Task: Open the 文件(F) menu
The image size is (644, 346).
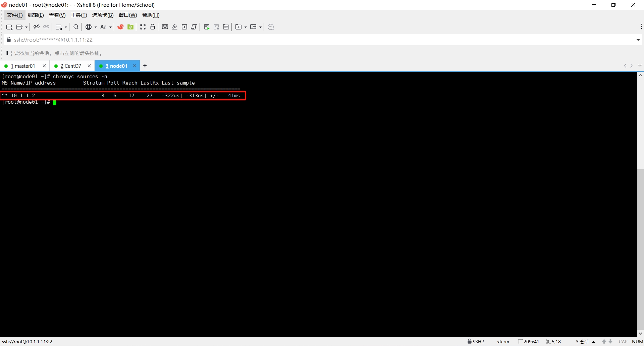Action: pos(15,15)
